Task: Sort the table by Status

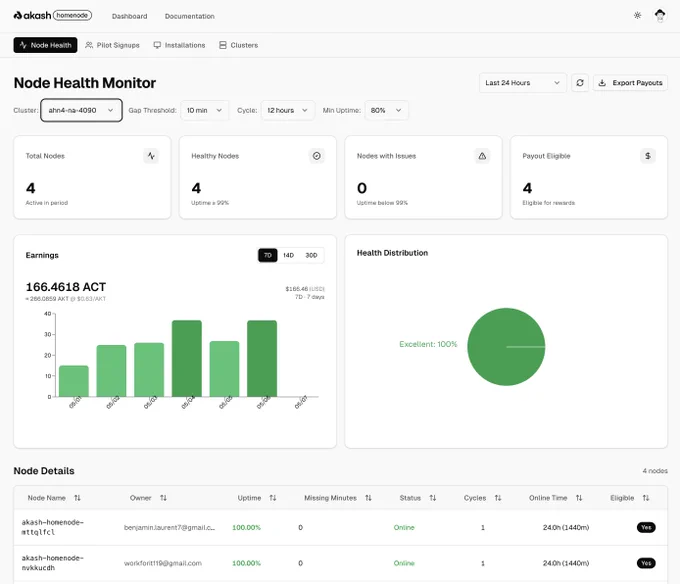Action: pyautogui.click(x=418, y=498)
